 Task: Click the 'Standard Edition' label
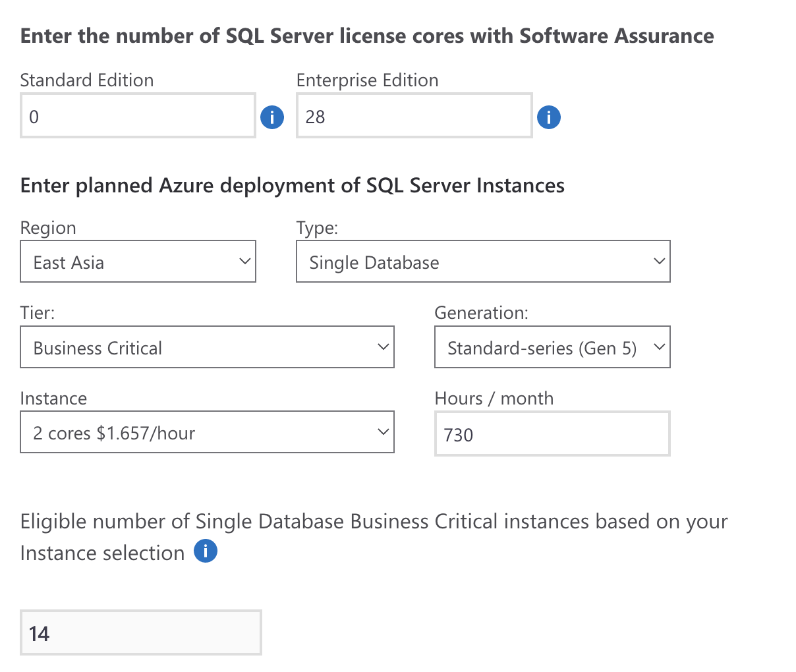tap(87, 80)
